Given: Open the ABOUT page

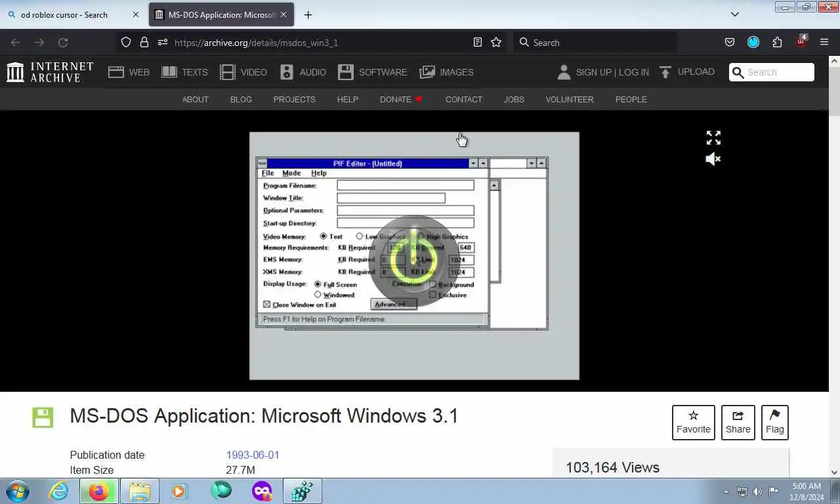Looking at the screenshot, I should point(195,99).
